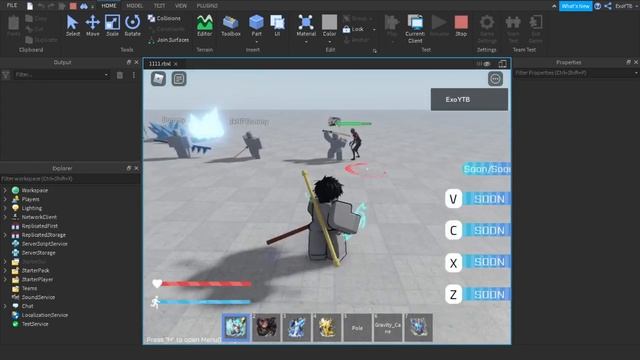Expand the Players tree node
Image resolution: width=640 pixels, height=360 pixels.
(x=5, y=199)
